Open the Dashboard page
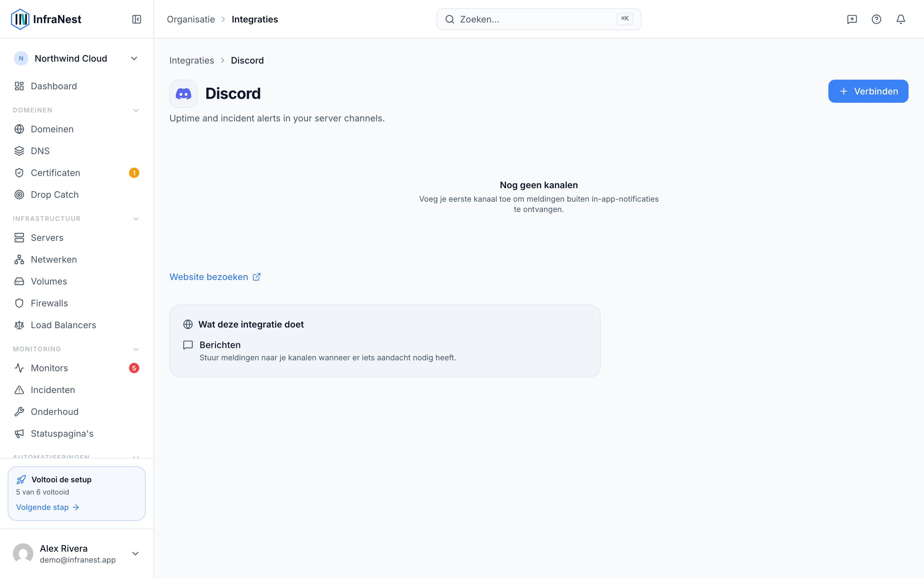 click(x=76, y=86)
